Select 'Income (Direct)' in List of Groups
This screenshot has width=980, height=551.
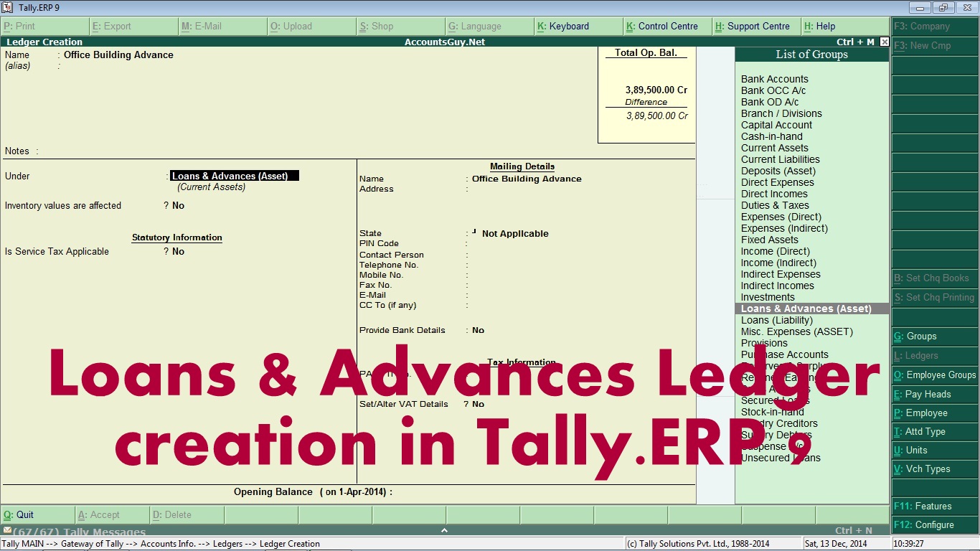click(776, 252)
